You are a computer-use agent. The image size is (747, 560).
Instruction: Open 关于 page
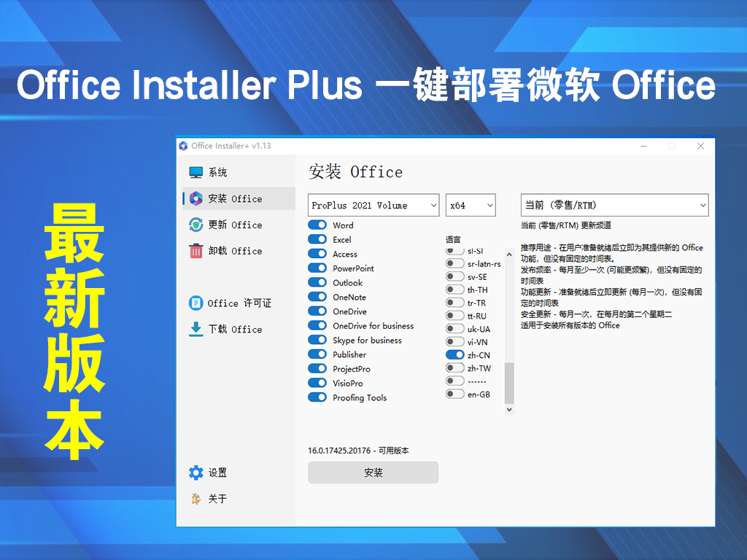(x=239, y=499)
